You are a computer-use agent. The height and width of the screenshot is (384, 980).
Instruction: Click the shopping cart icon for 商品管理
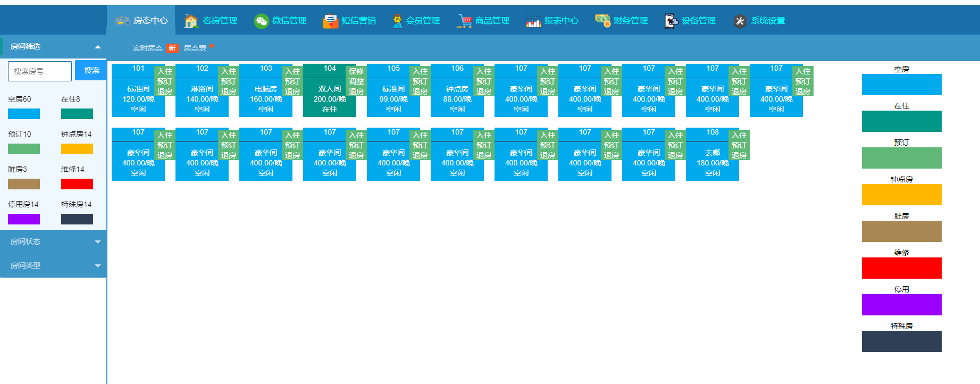[464, 21]
